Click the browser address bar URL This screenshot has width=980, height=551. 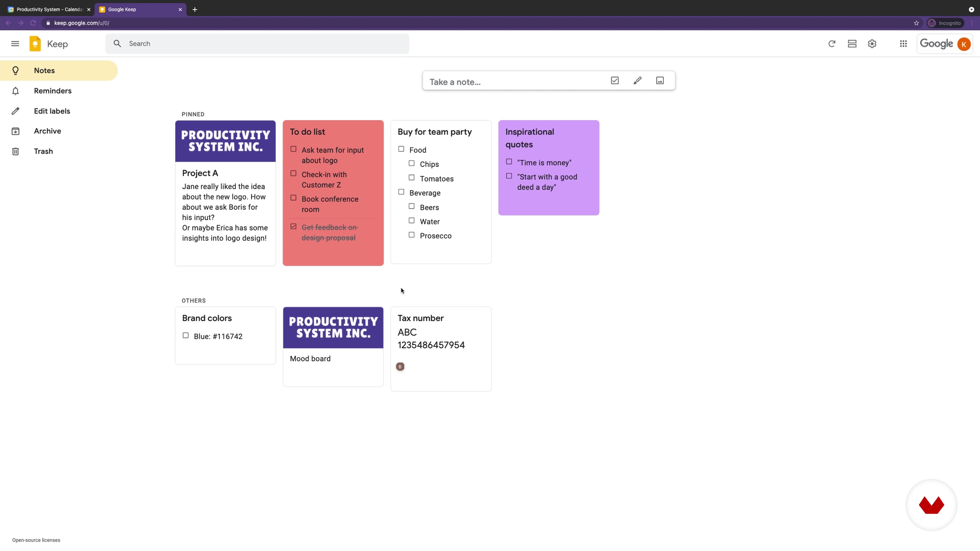[82, 23]
